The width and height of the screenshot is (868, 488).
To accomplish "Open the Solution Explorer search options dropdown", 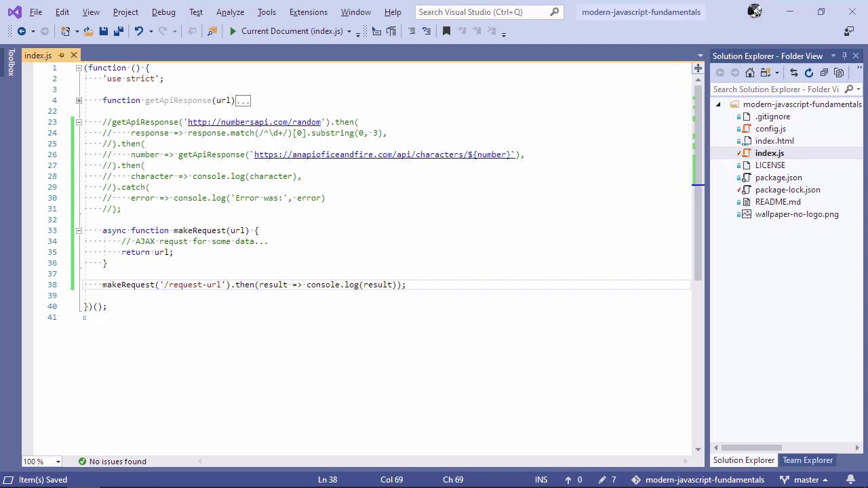I will click(x=859, y=89).
